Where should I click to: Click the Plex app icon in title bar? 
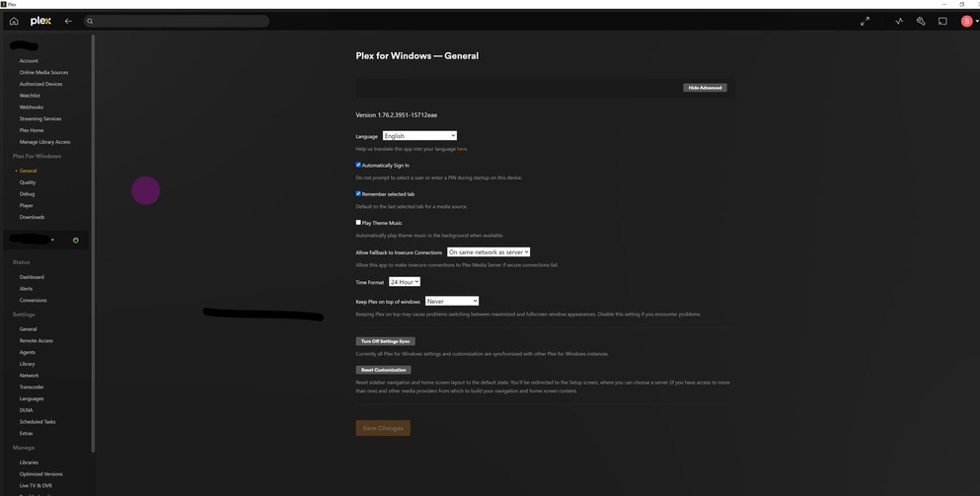pyautogui.click(x=3, y=4)
